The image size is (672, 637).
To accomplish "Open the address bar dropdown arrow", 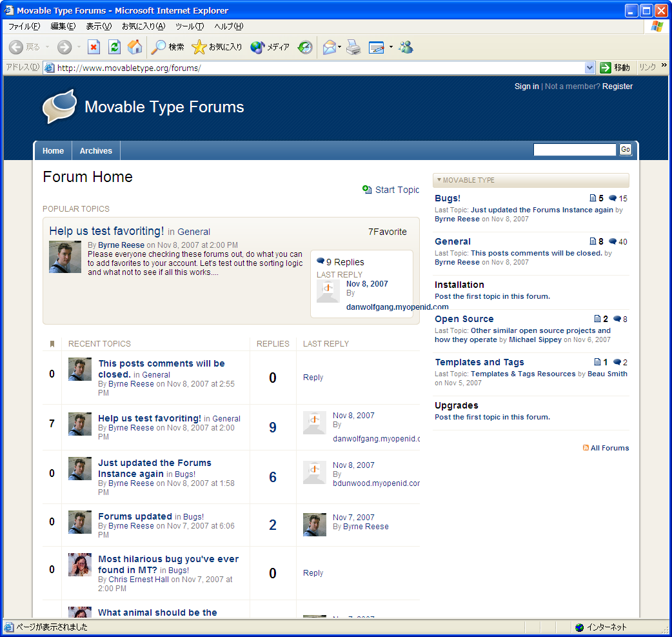I will pyautogui.click(x=589, y=68).
